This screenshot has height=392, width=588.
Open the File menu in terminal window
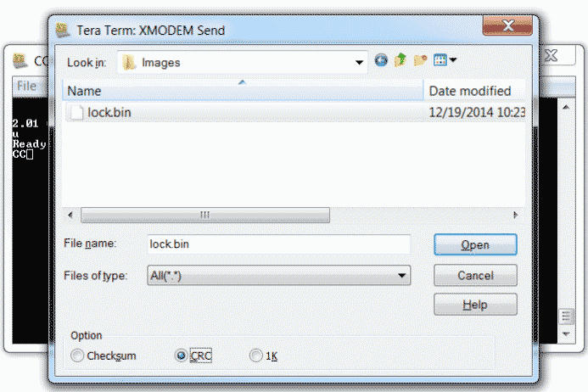[x=26, y=87]
